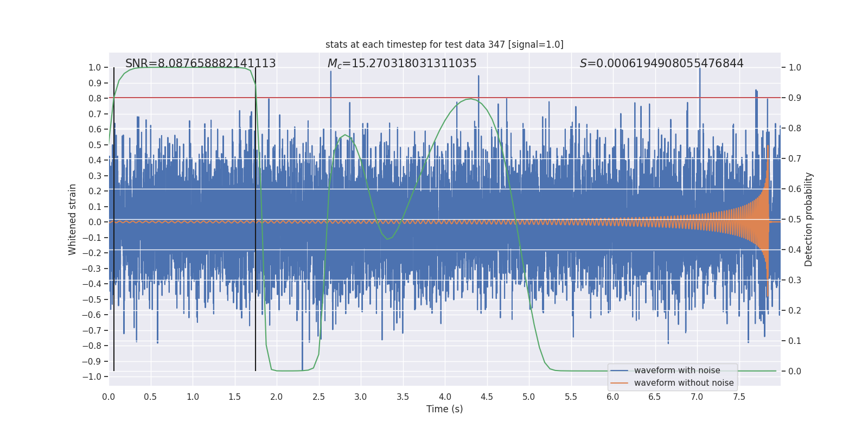Viewport: 868px width, 434px height.
Task: Click the plot title mentioning test data 347
Action: (x=444, y=44)
